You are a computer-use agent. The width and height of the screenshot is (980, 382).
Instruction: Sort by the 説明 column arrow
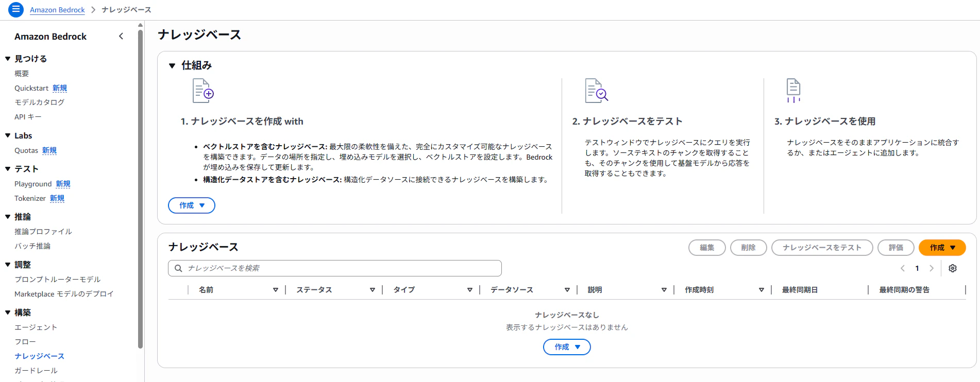tap(664, 290)
